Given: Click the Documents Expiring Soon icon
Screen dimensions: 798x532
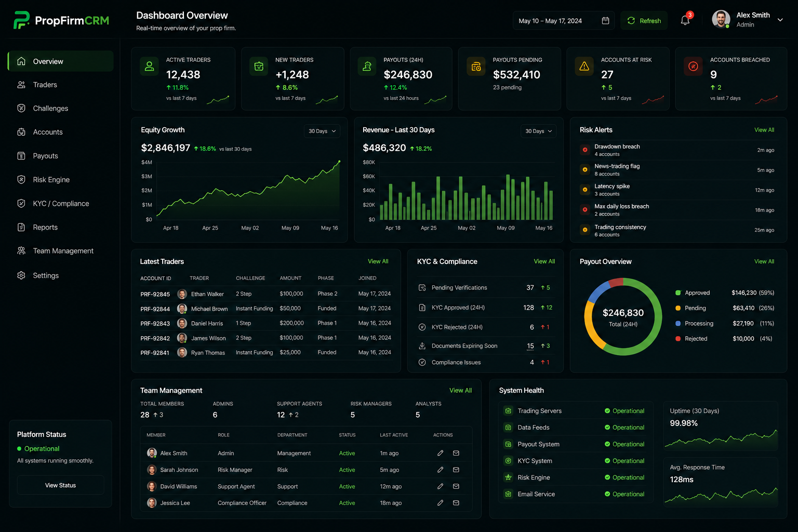Looking at the screenshot, I should pos(422,345).
